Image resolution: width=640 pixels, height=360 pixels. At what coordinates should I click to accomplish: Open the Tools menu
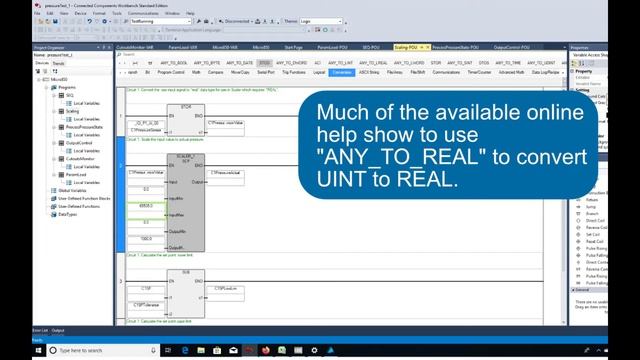point(117,13)
